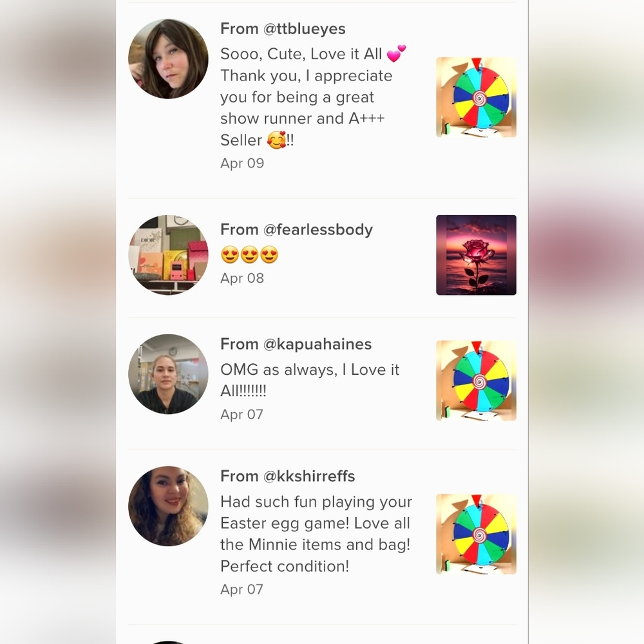644x644 pixels.
Task: Click the username From @kkshirreffs
Action: coord(287,477)
